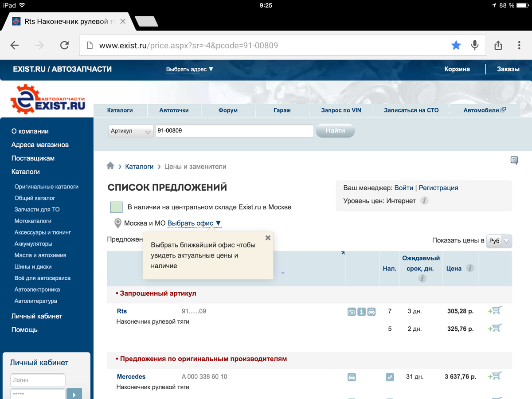Open the Гараж menu tab
This screenshot has height=399, width=532.
click(x=282, y=110)
